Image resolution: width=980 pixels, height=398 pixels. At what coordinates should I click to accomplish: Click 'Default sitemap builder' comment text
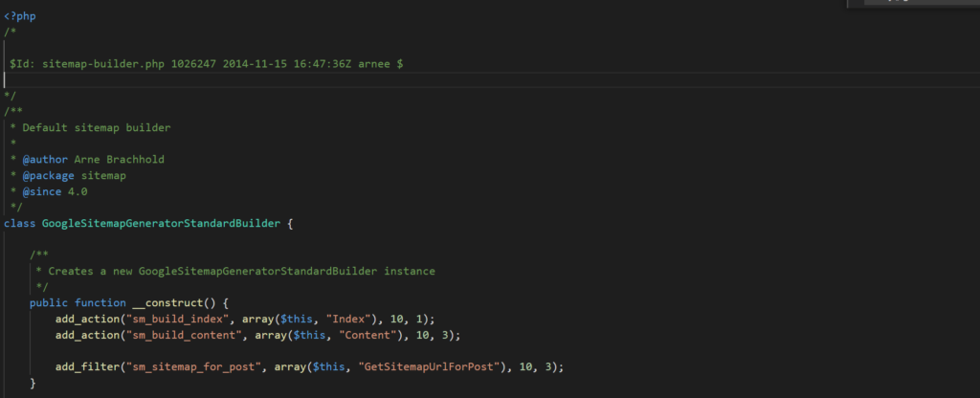tap(97, 128)
